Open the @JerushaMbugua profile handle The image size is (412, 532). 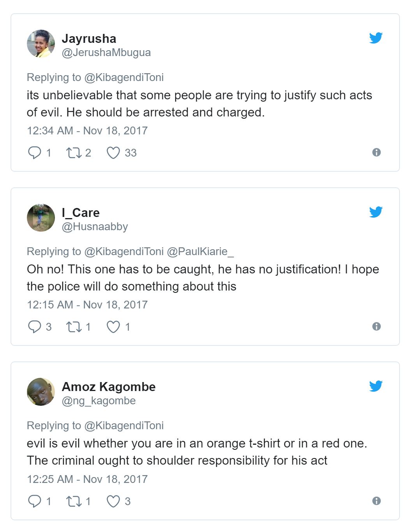coord(106,53)
